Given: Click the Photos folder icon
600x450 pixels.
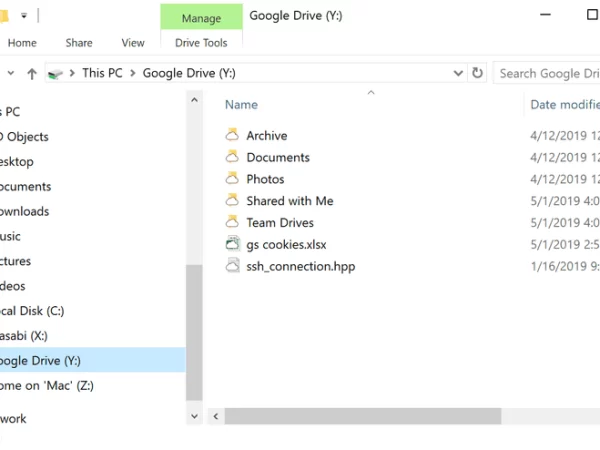Looking at the screenshot, I should [232, 179].
